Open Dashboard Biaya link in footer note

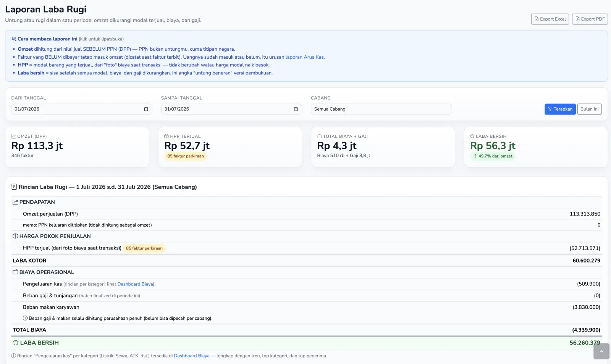[x=192, y=356]
